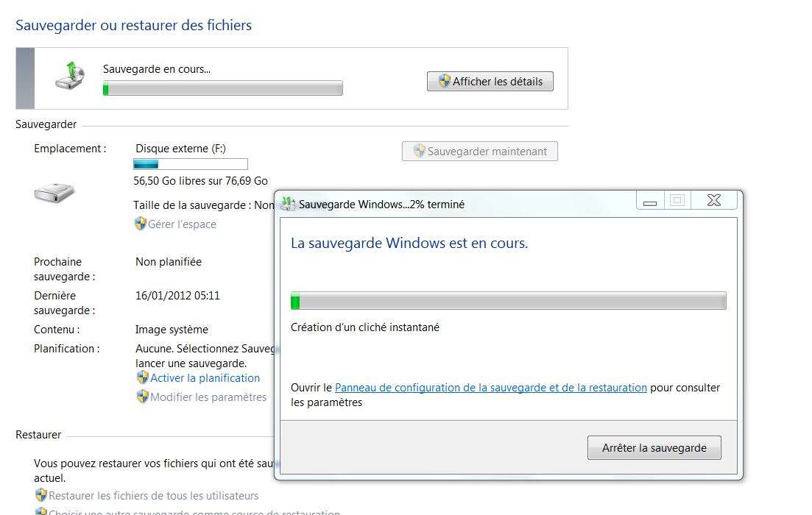This screenshot has width=812, height=515.
Task: Click dialog progress bar at 2% terminé
Action: pyautogui.click(x=509, y=301)
